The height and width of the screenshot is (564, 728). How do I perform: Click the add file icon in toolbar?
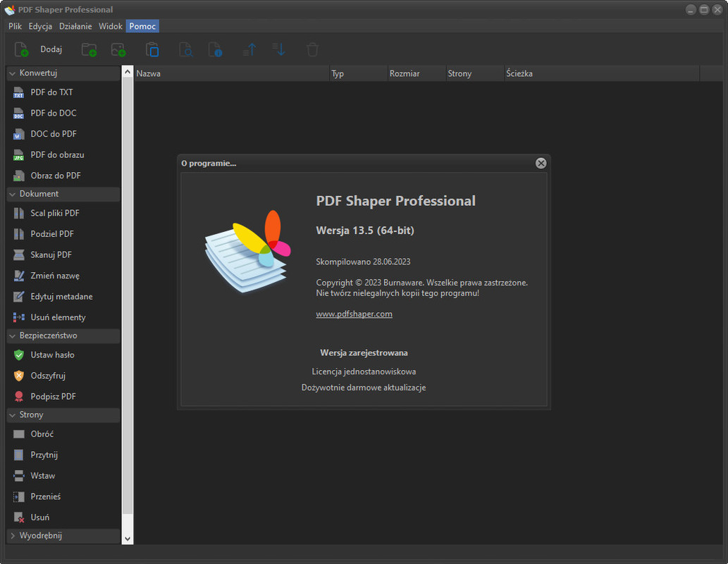21,49
